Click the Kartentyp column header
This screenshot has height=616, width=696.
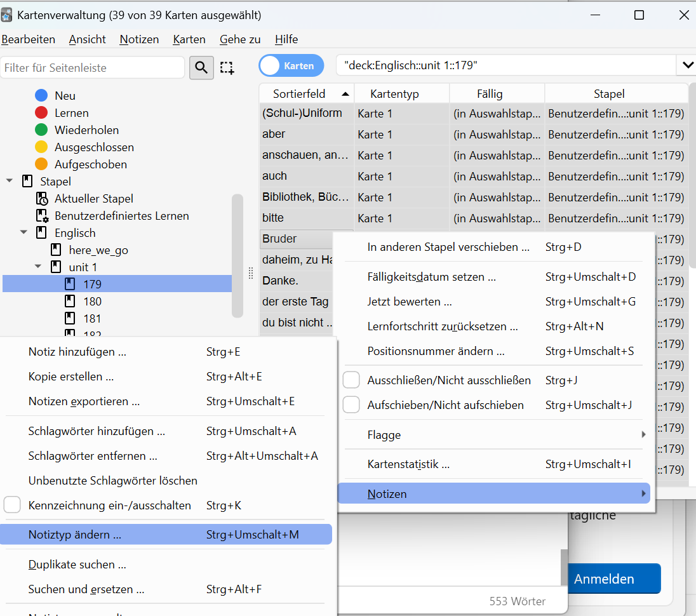coord(402,93)
